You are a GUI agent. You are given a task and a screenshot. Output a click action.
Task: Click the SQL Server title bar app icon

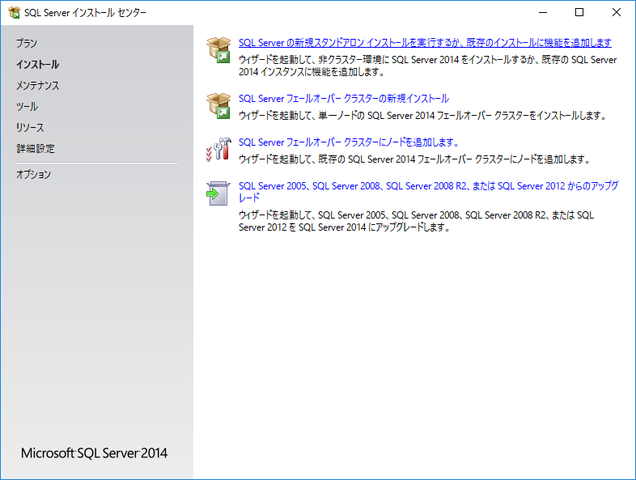pos(14,13)
